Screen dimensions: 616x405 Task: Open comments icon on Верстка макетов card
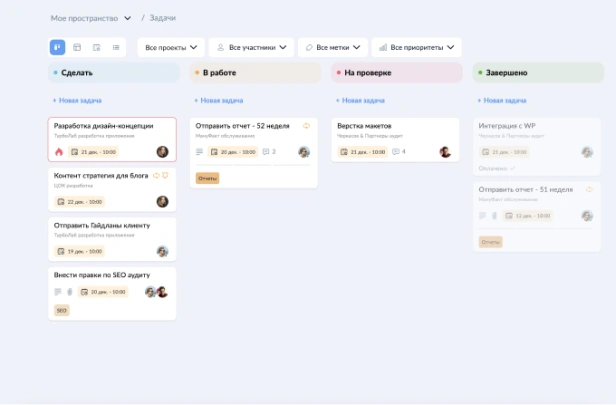point(396,152)
